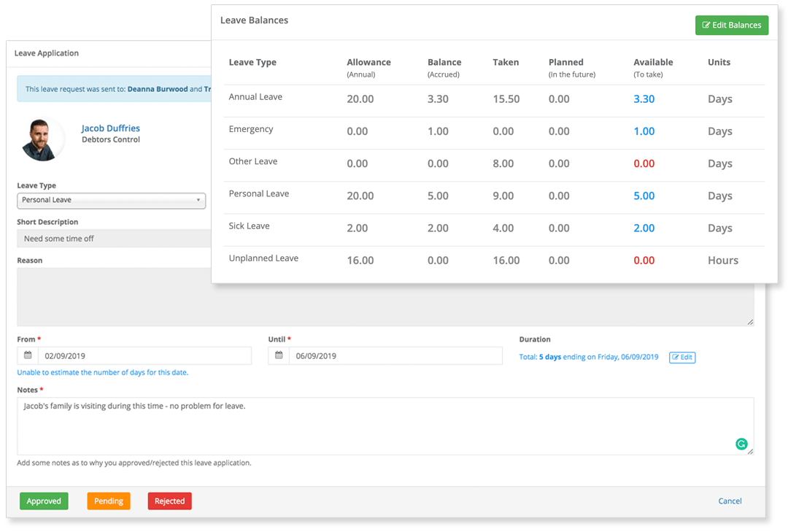Click the Deanna Burwood recipient name
This screenshot has height=532, width=788.
coord(157,90)
